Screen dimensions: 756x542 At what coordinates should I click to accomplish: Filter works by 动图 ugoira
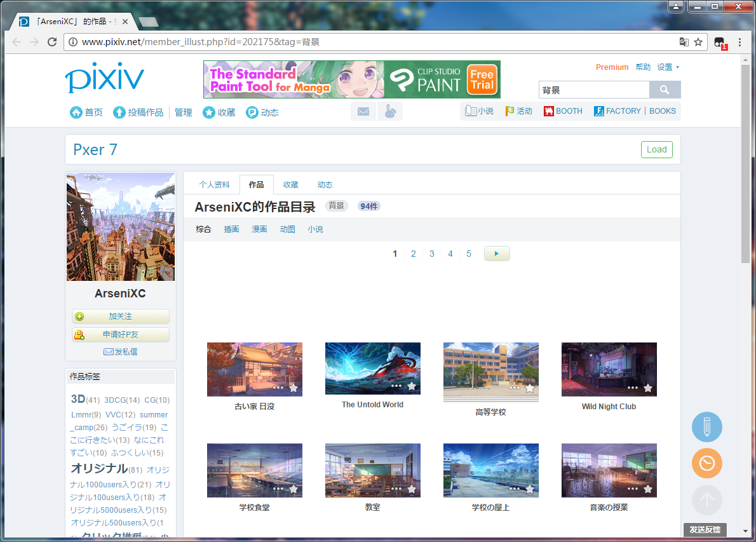[287, 229]
